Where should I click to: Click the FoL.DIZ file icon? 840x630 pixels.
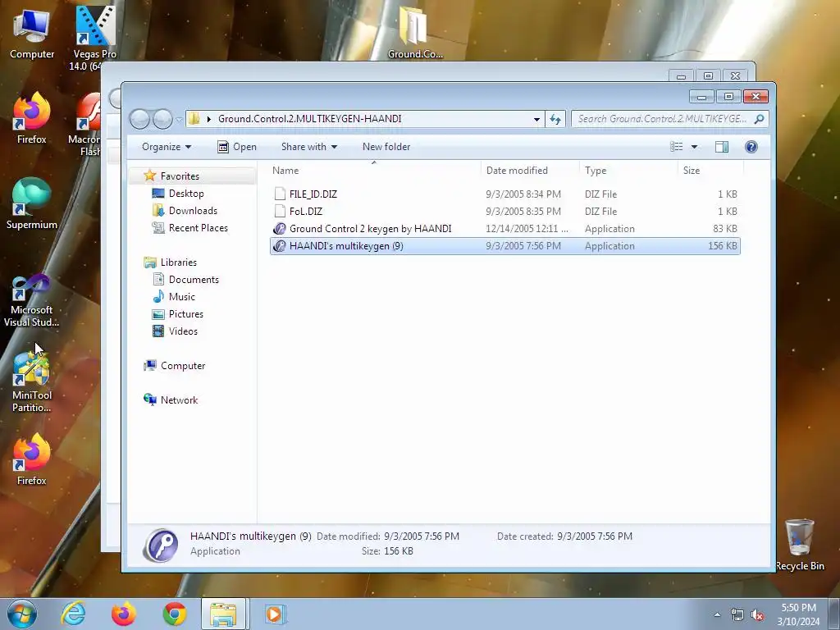tap(280, 211)
